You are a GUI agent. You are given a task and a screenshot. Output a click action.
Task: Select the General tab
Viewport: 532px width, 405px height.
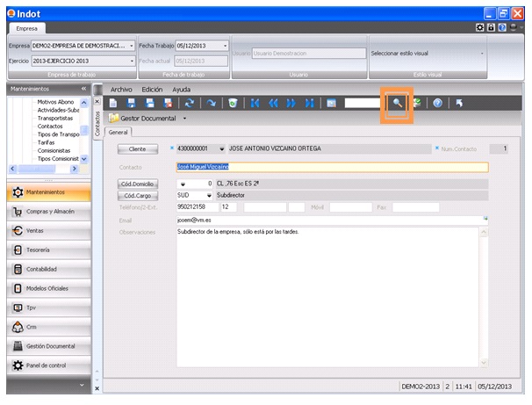click(118, 133)
